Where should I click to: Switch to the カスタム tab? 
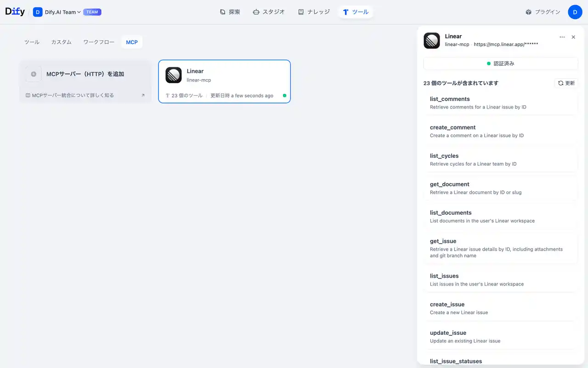pyautogui.click(x=61, y=41)
